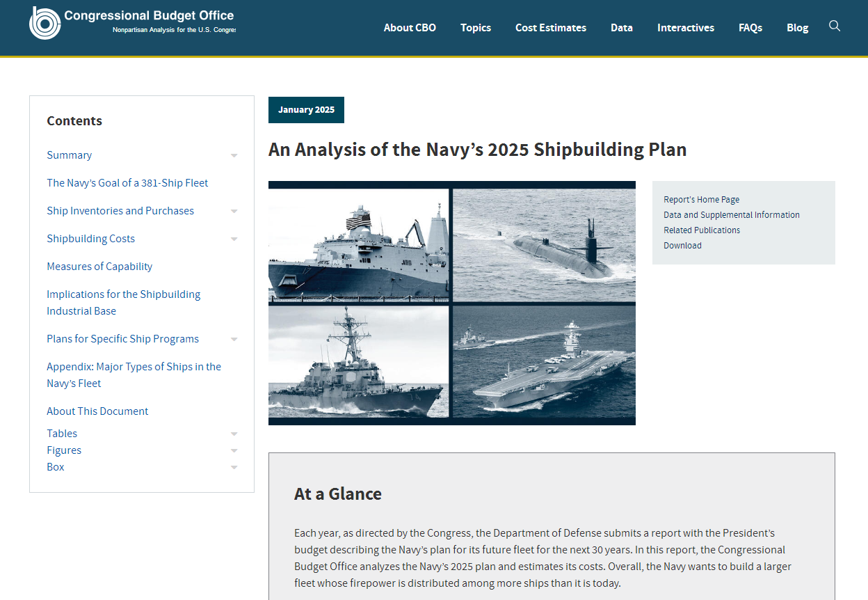Visit the Blog from the header

798,28
